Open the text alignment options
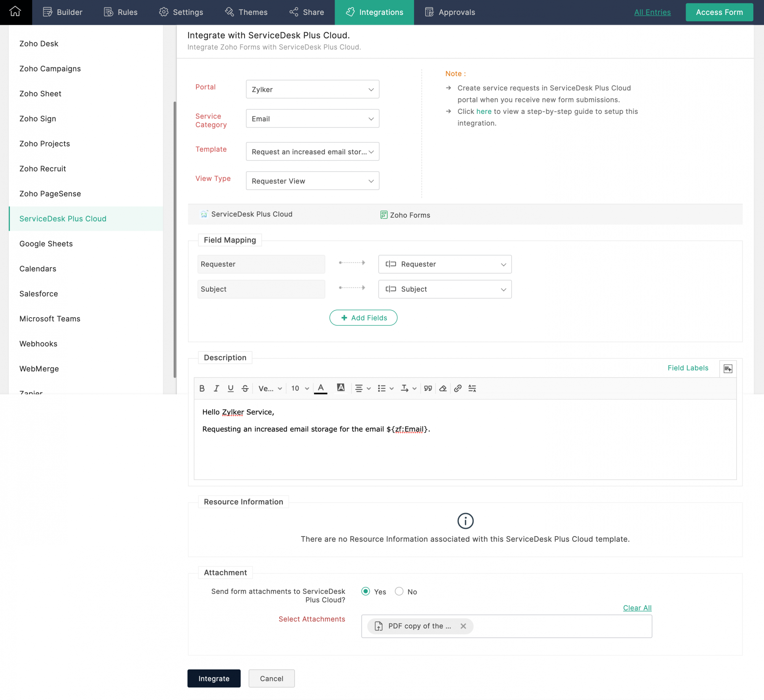764x700 pixels. tap(363, 388)
